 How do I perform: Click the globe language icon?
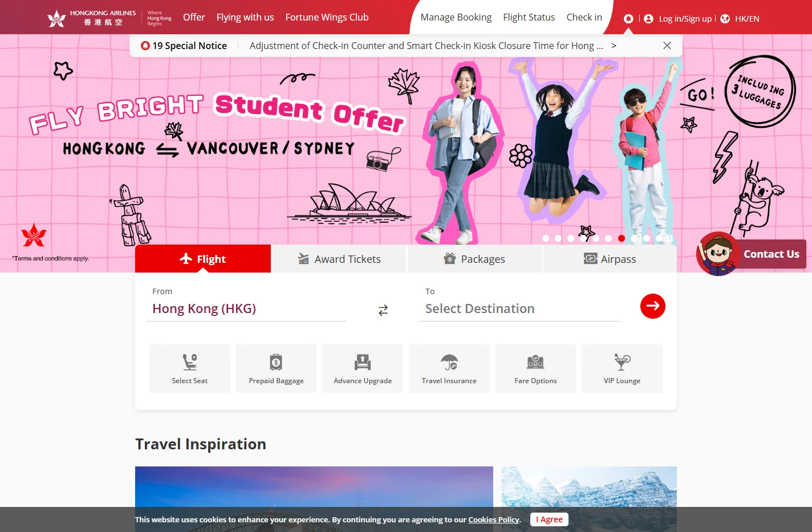725,19
